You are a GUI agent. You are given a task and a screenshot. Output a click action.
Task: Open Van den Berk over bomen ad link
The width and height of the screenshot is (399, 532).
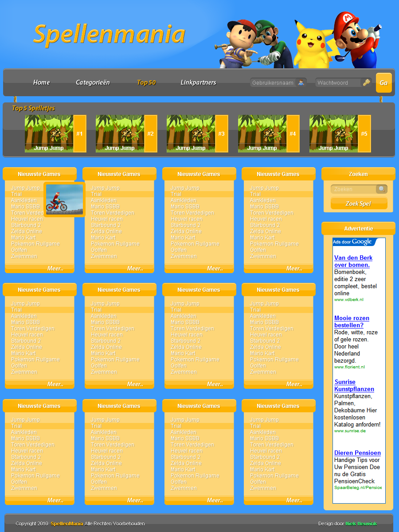[x=353, y=261]
